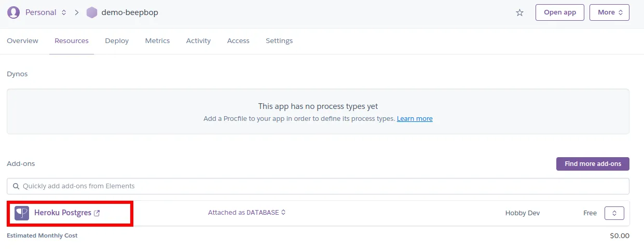Click the Estimated Monthly Cost label
Viewport: 644px width, 250px height.
[x=42, y=235]
